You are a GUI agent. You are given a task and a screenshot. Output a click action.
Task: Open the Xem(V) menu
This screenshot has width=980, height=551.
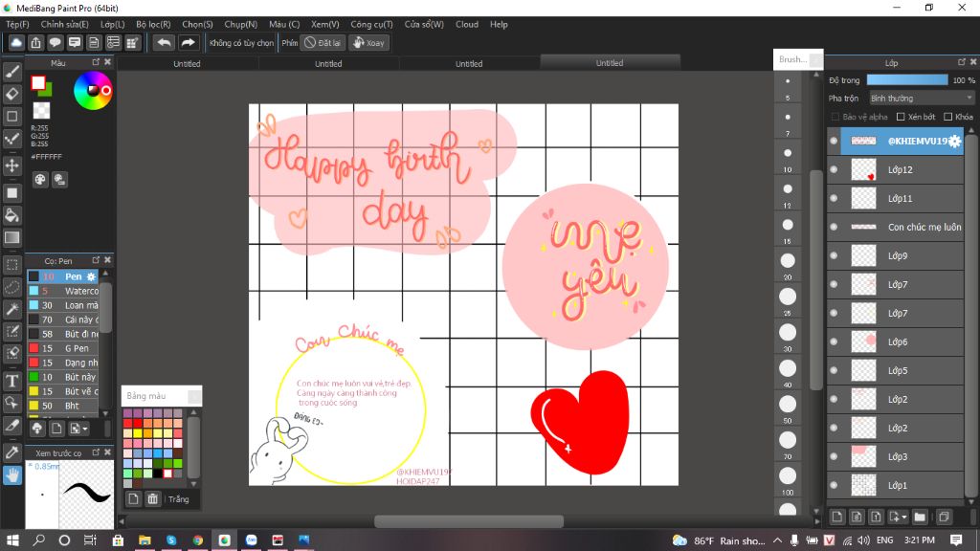click(325, 24)
